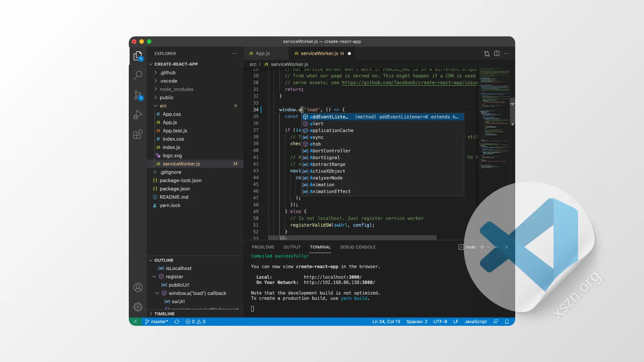644x362 pixels.
Task: Toggle the Explorer sidebar via its activity icon
Action: 138,56
